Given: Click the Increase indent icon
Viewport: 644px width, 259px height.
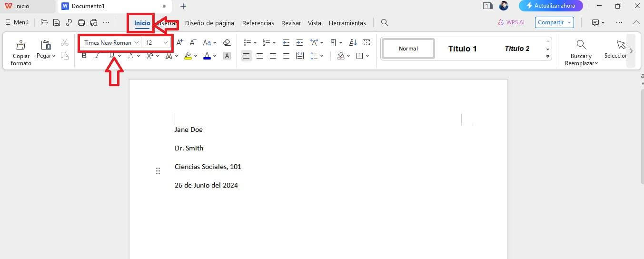Looking at the screenshot, I should coord(299,42).
